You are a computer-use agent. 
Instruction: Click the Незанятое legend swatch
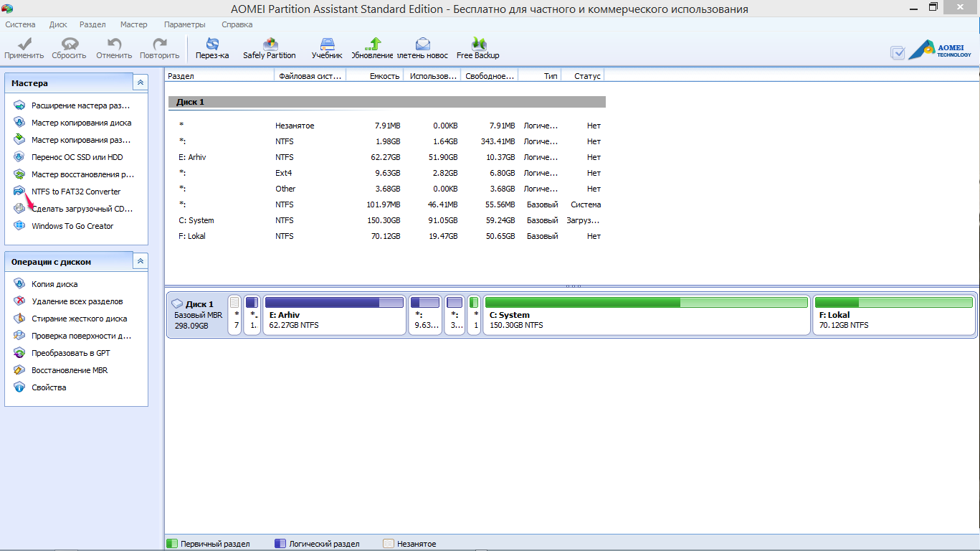tap(389, 544)
